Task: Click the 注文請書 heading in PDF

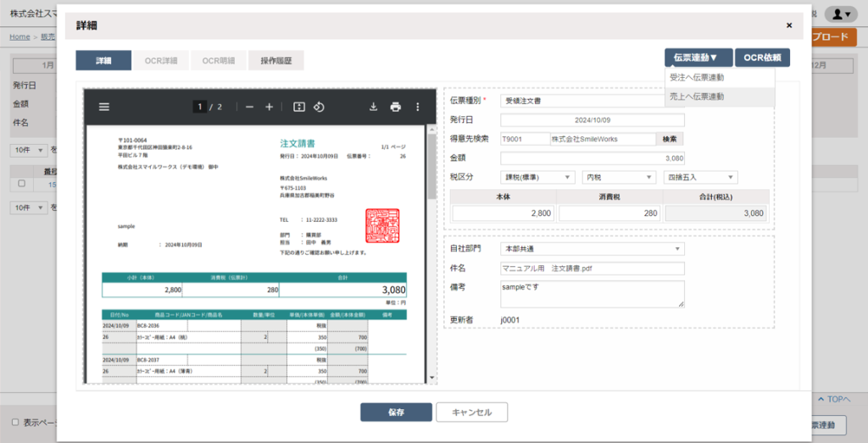Action: pos(298,144)
